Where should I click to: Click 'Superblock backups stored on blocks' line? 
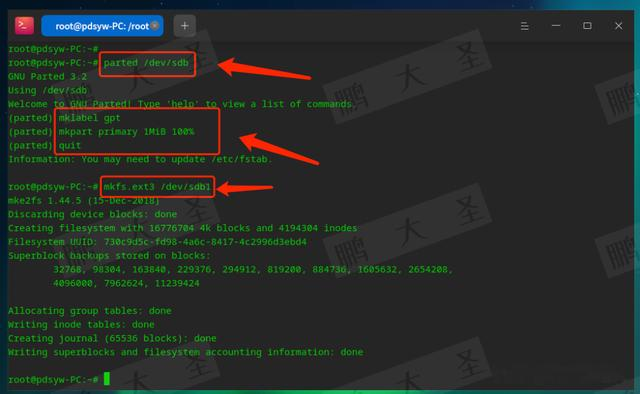pyautogui.click(x=109, y=256)
